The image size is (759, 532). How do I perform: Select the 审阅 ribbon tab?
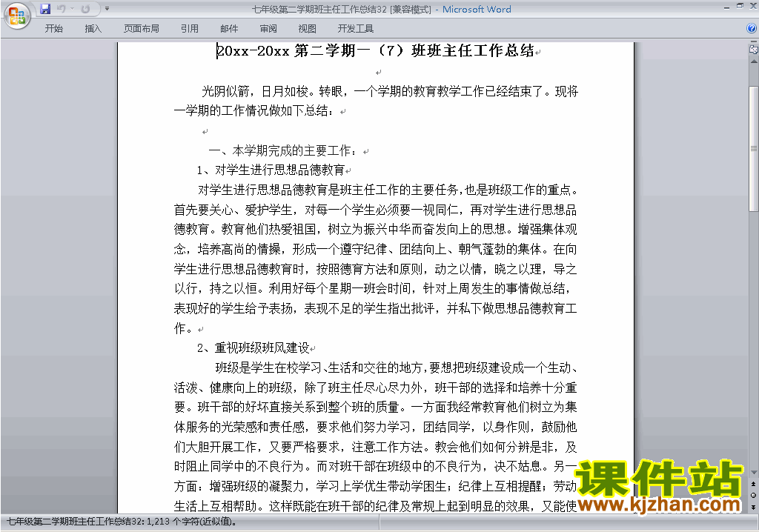[268, 29]
